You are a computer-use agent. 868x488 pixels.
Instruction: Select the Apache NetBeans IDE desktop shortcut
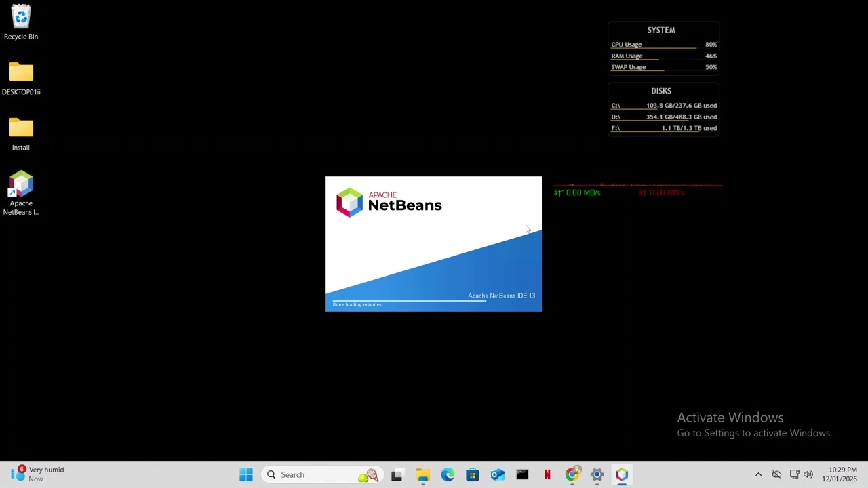pos(21,193)
